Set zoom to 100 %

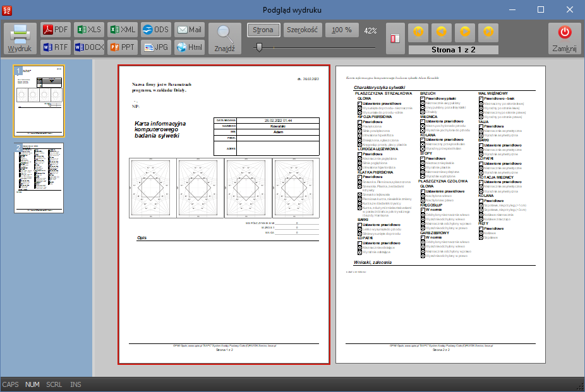coord(342,30)
